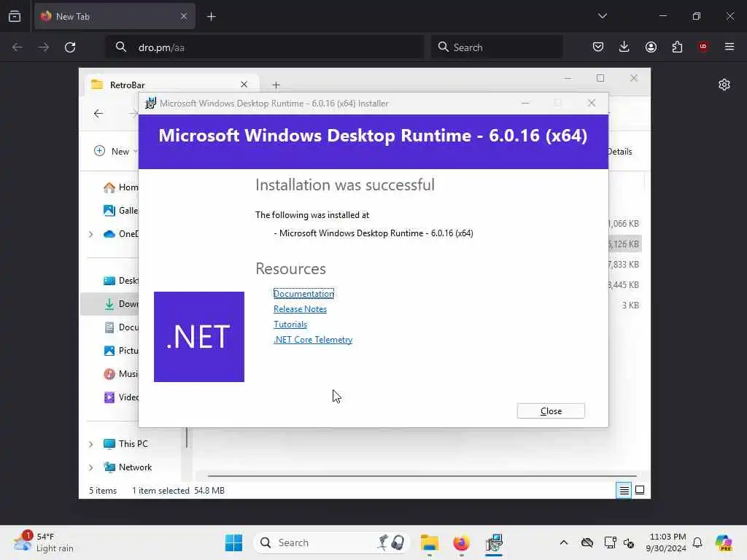
Task: Select Network in sidebar
Action: pyautogui.click(x=128, y=467)
